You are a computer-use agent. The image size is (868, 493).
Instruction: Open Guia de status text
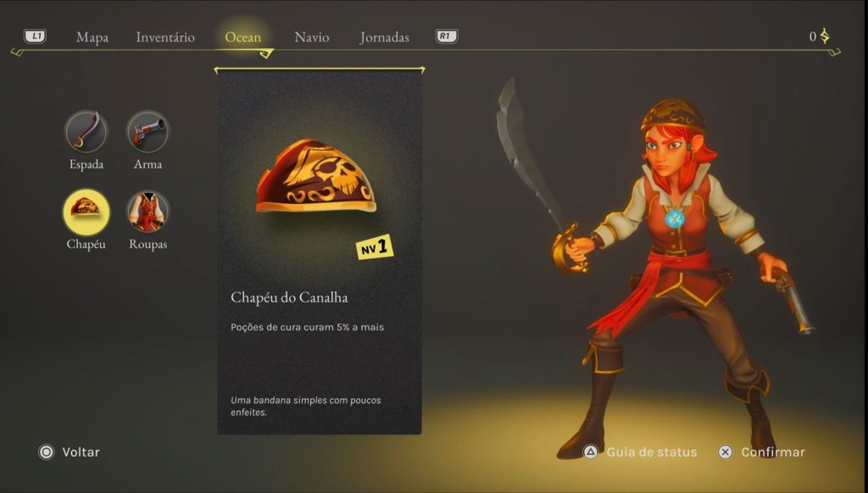(652, 452)
